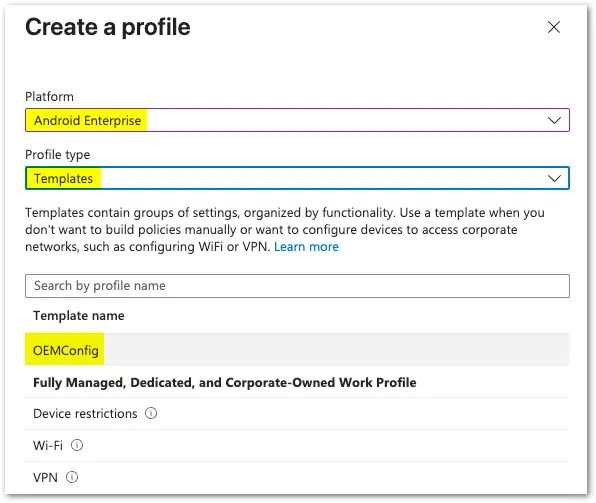Choose the Wi-Fi template

pos(48,445)
